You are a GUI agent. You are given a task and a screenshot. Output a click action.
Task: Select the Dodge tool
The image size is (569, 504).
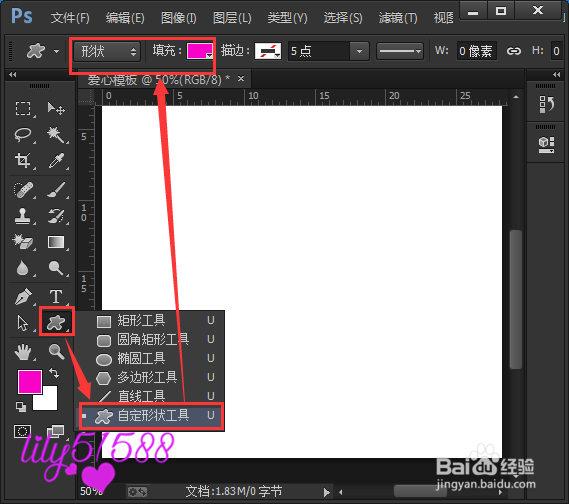(x=56, y=268)
